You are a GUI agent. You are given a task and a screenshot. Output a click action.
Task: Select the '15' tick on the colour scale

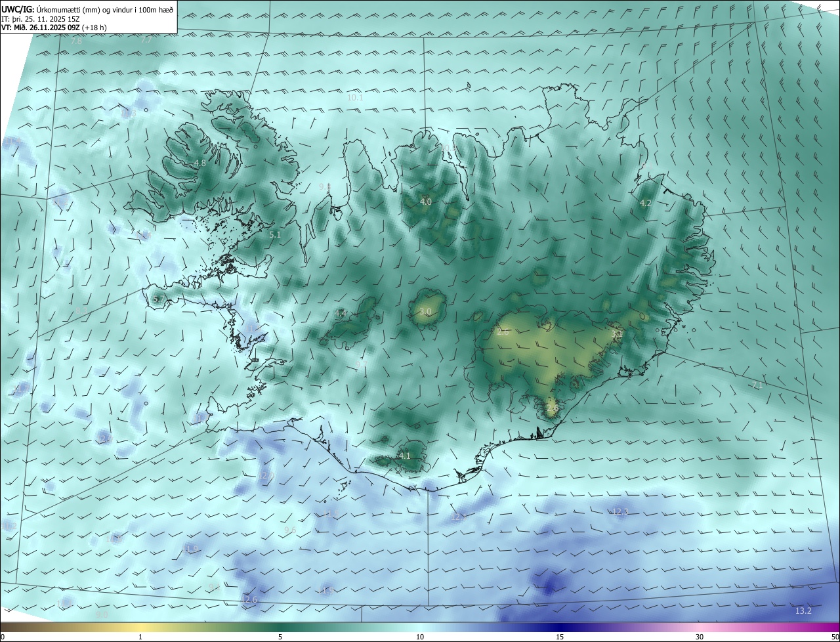click(560, 637)
